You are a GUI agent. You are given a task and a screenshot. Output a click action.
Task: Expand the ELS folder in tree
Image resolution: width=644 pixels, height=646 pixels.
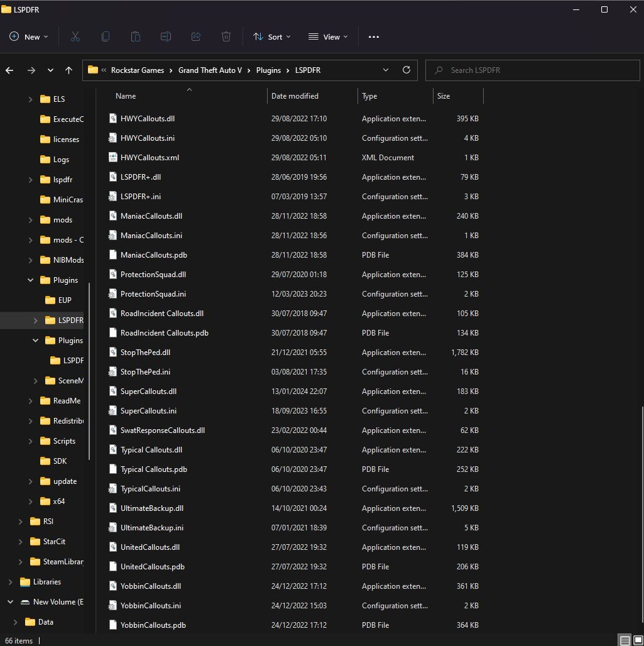(31, 99)
